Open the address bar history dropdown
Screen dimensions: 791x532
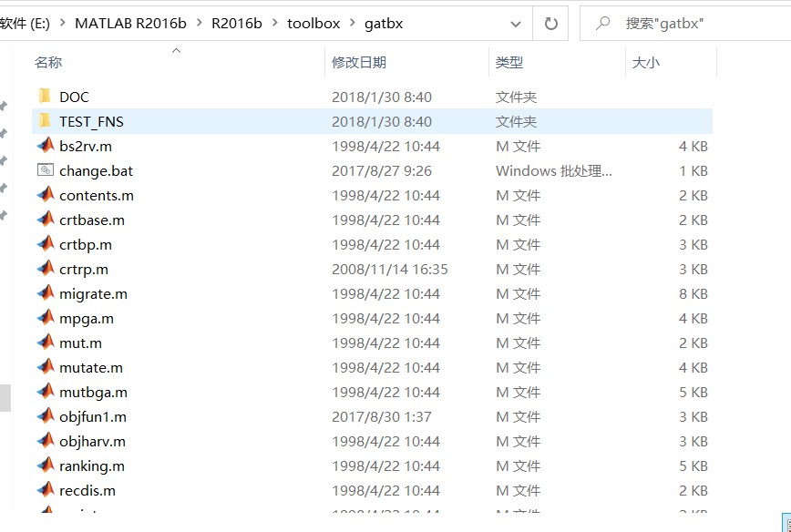[516, 24]
